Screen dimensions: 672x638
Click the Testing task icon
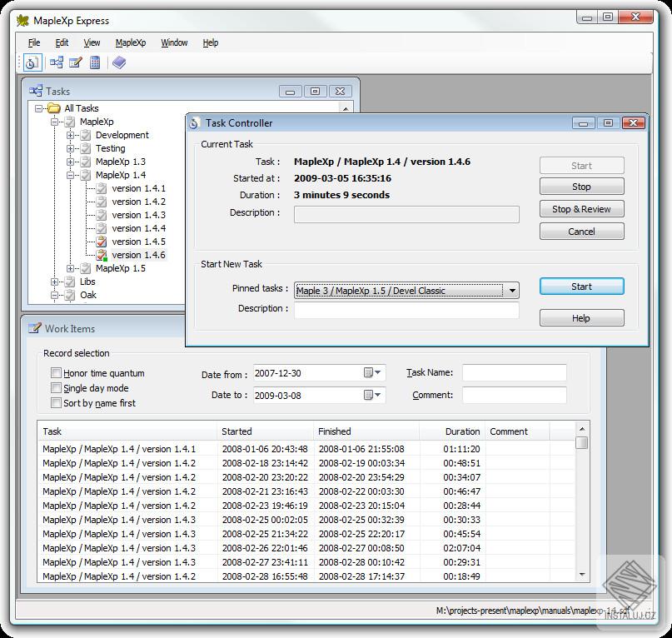point(85,148)
